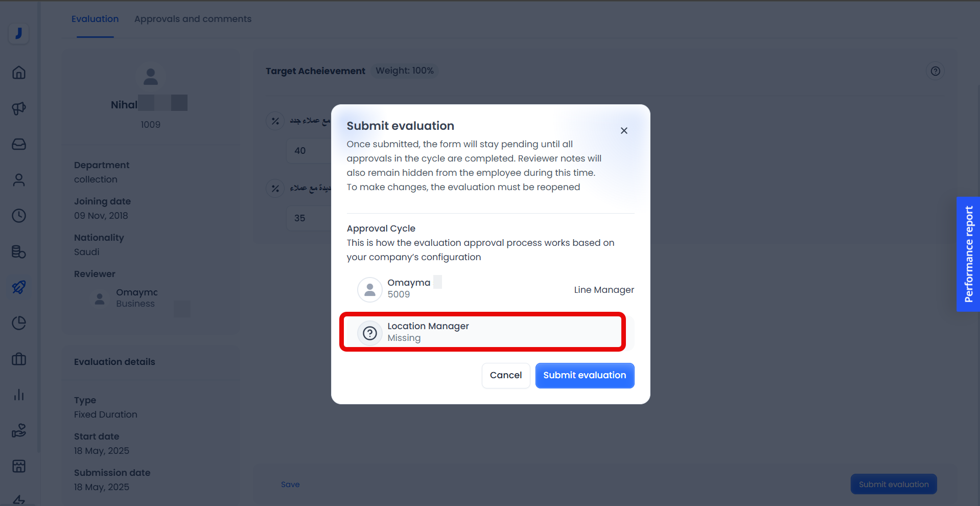Open the bar chart analytics icon
The width and height of the screenshot is (980, 506).
point(19,395)
